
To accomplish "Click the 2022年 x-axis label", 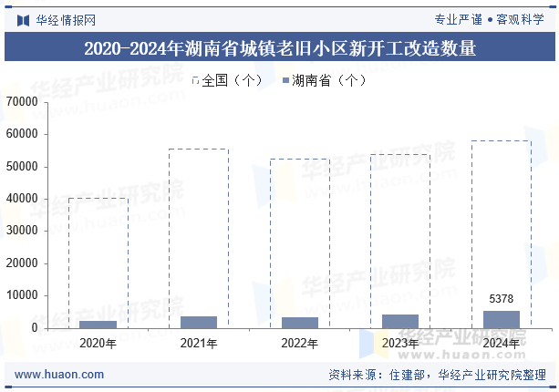I will click(299, 344).
